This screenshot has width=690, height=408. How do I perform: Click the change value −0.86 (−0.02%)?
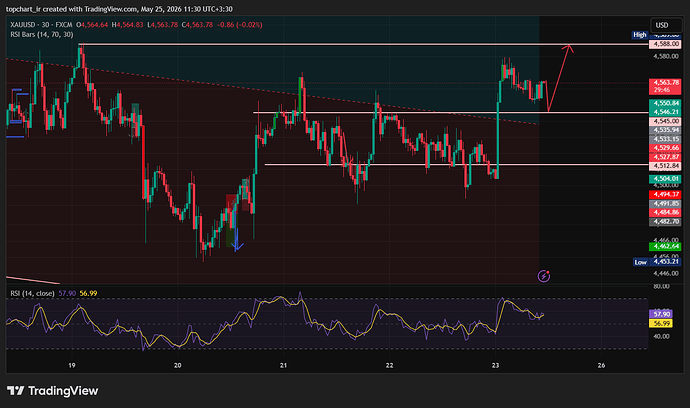click(240, 25)
